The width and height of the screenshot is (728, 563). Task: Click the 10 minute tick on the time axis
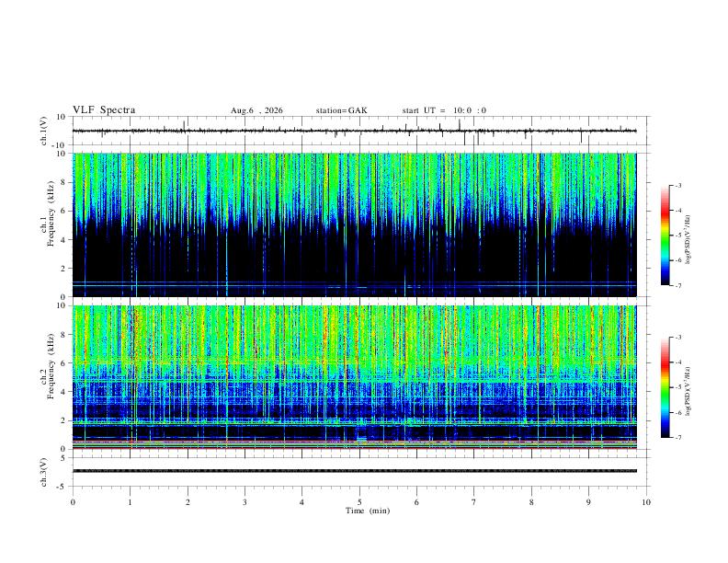click(646, 502)
